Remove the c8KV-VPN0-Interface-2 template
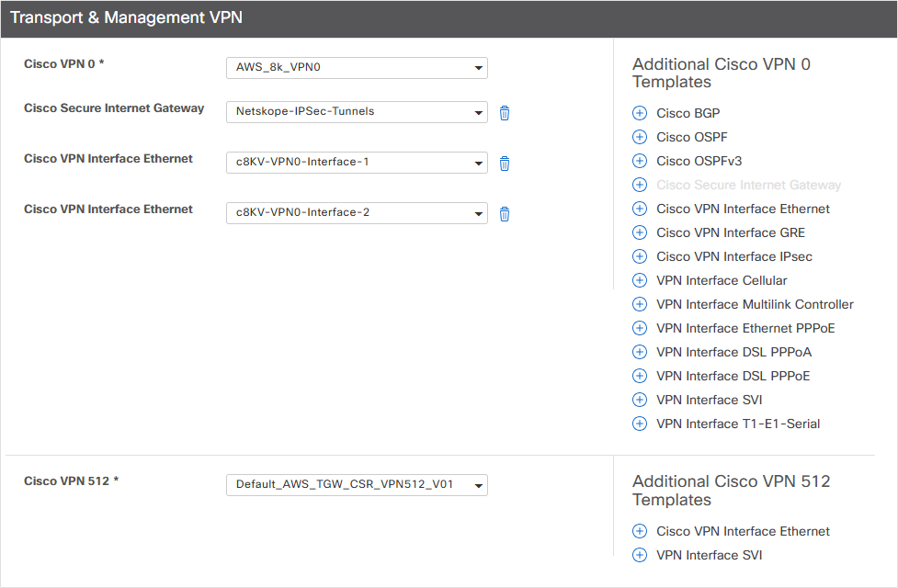The height and width of the screenshot is (588, 898). 504,213
